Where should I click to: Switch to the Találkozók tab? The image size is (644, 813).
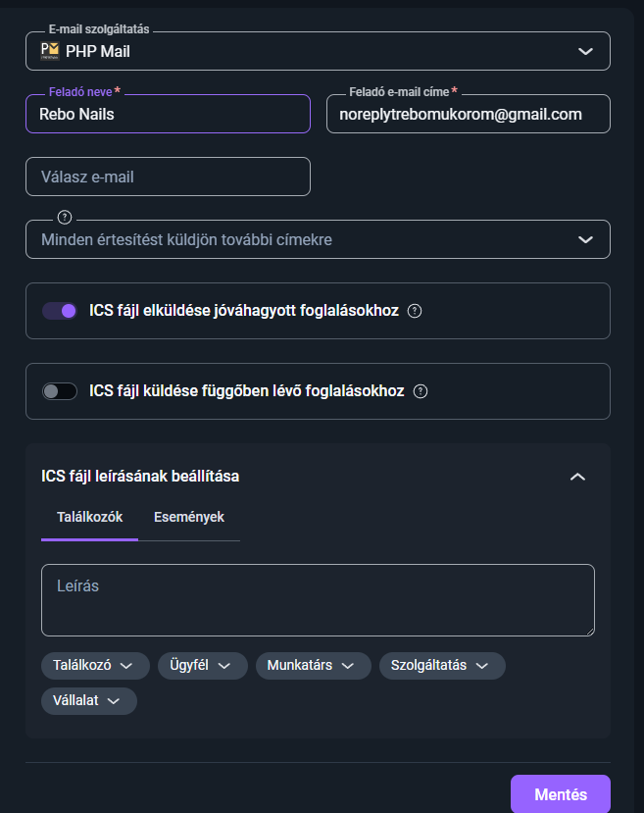[x=90, y=517]
